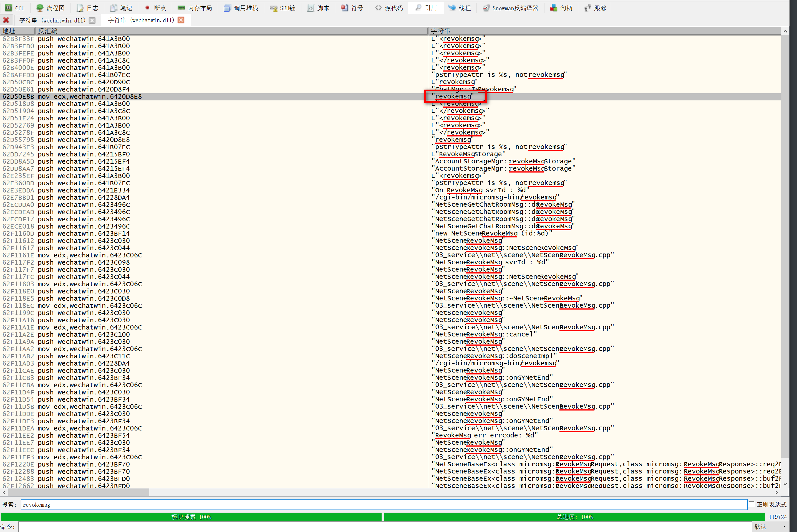Select row 62BAFFDD pStrTypeAttr string
The image size is (797, 532).
click(x=390, y=75)
